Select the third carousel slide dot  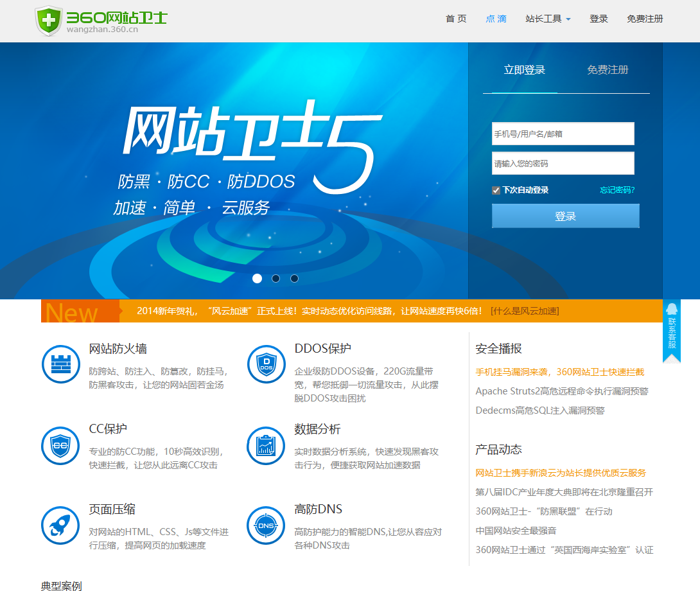tap(294, 278)
